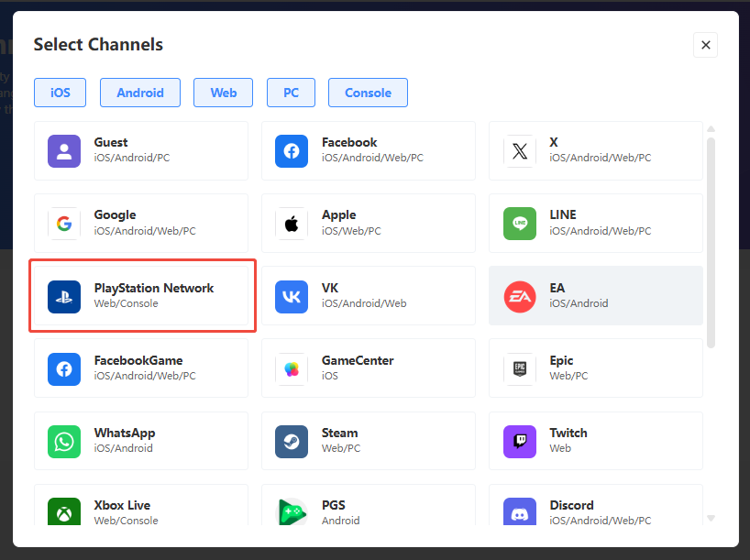Select the Xbox Live channel icon

(x=63, y=512)
